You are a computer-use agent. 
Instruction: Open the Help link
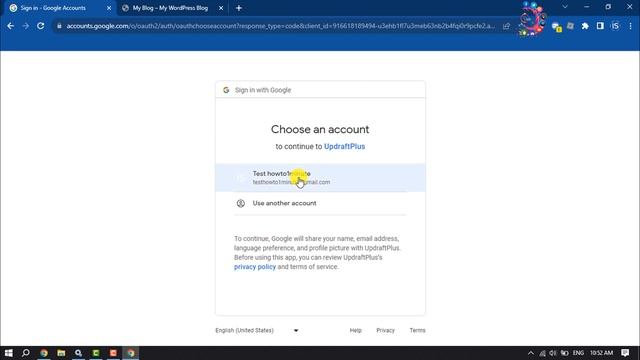(356, 330)
